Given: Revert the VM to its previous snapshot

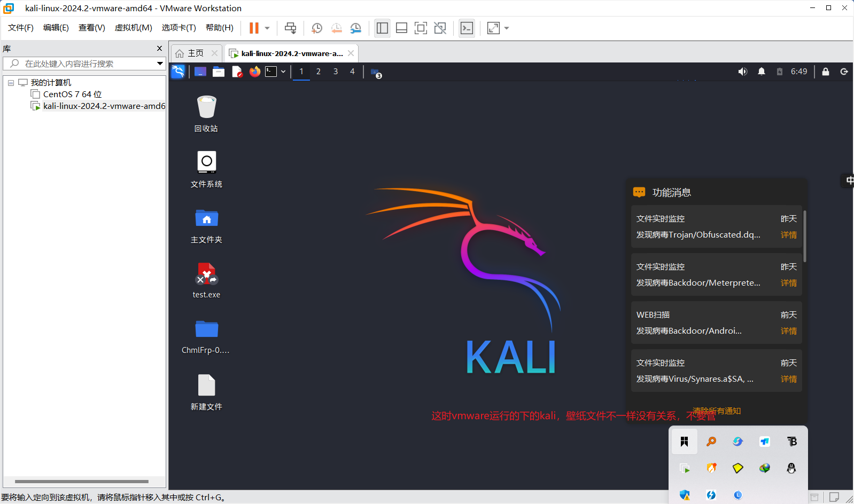Looking at the screenshot, I should click(x=336, y=28).
